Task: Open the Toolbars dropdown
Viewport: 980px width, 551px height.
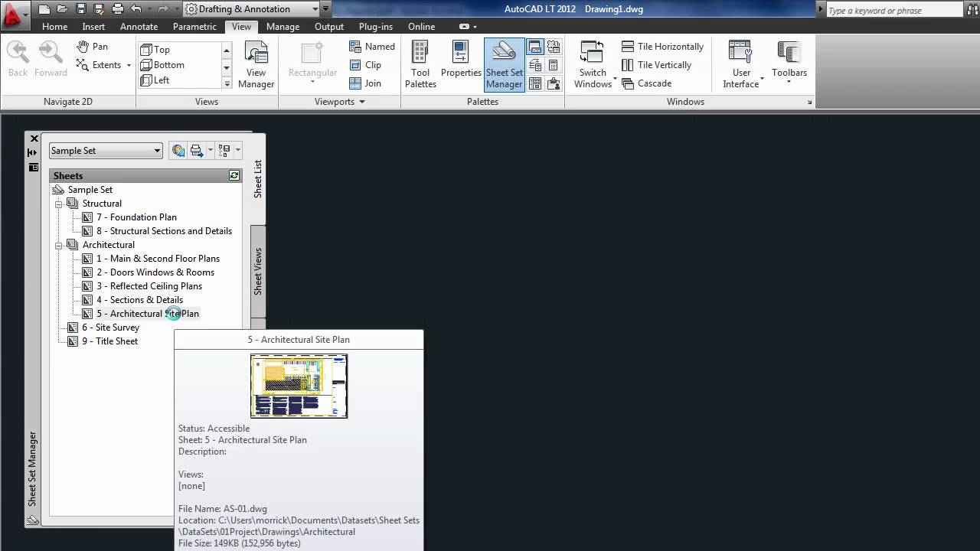Action: (789, 61)
